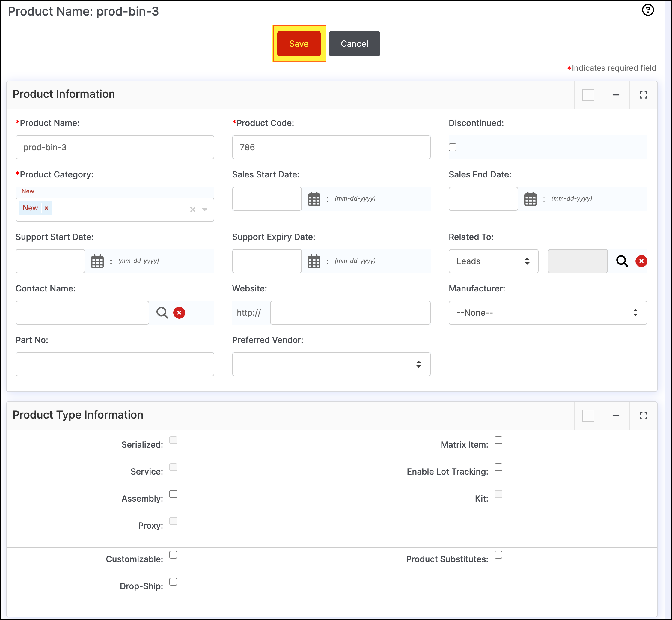This screenshot has width=672, height=620.
Task: Clear Contact Name with red X icon
Action: (179, 313)
